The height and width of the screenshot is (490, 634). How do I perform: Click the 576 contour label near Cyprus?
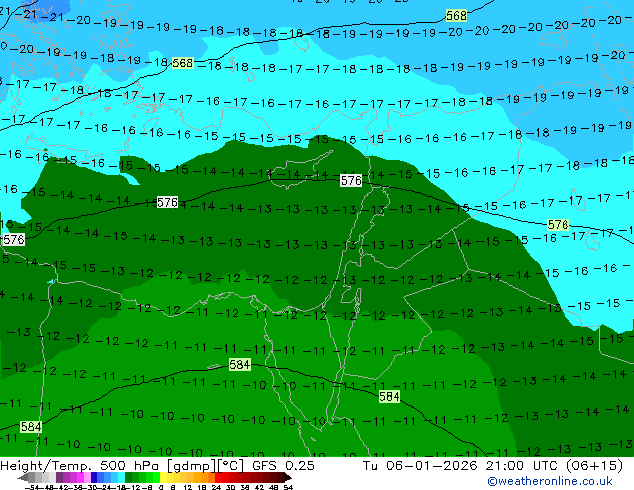click(351, 180)
